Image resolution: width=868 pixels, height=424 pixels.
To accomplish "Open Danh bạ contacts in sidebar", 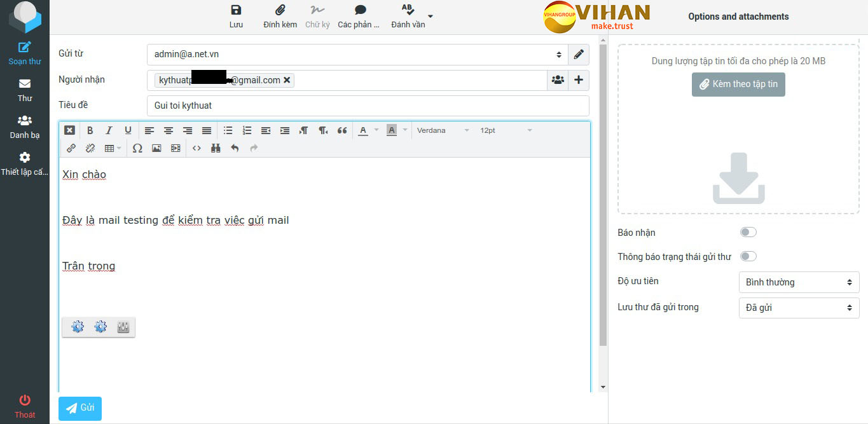I will [25, 127].
